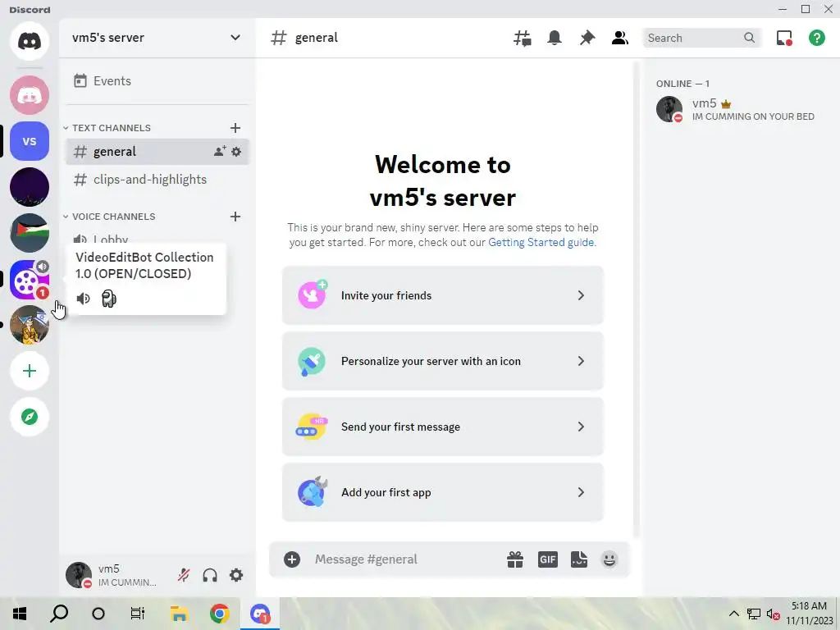This screenshot has width=840, height=630.
Task: Open Task View on taskbar
Action: (138, 614)
